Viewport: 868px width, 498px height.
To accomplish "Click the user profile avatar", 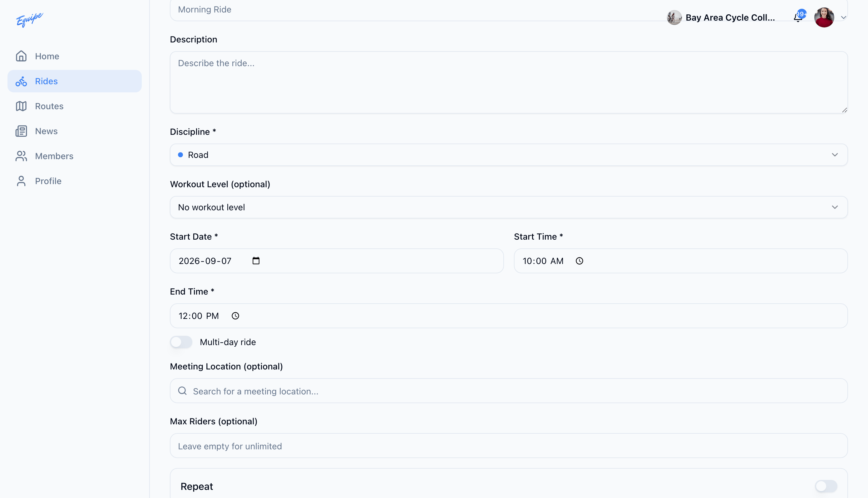I will [x=824, y=17].
